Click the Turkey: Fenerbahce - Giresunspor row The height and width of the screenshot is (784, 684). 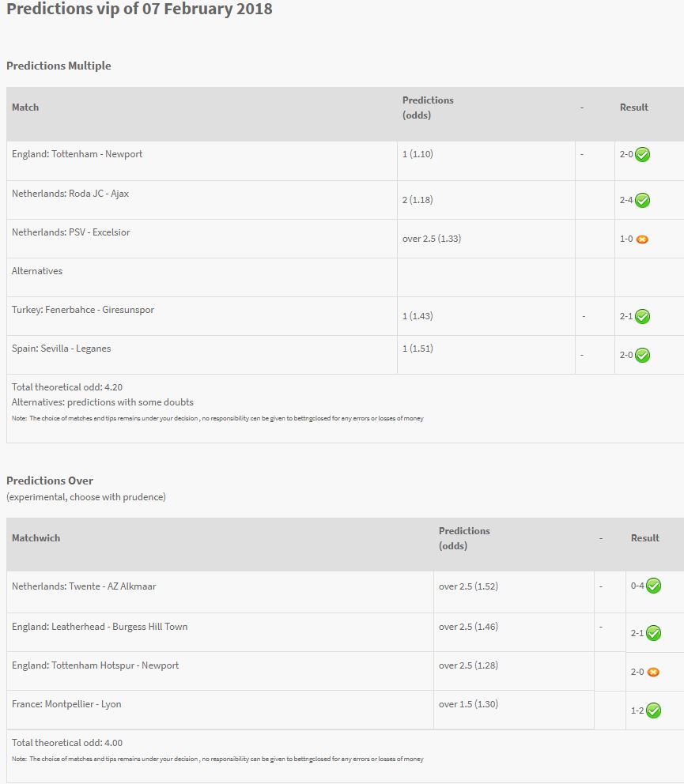[346, 316]
